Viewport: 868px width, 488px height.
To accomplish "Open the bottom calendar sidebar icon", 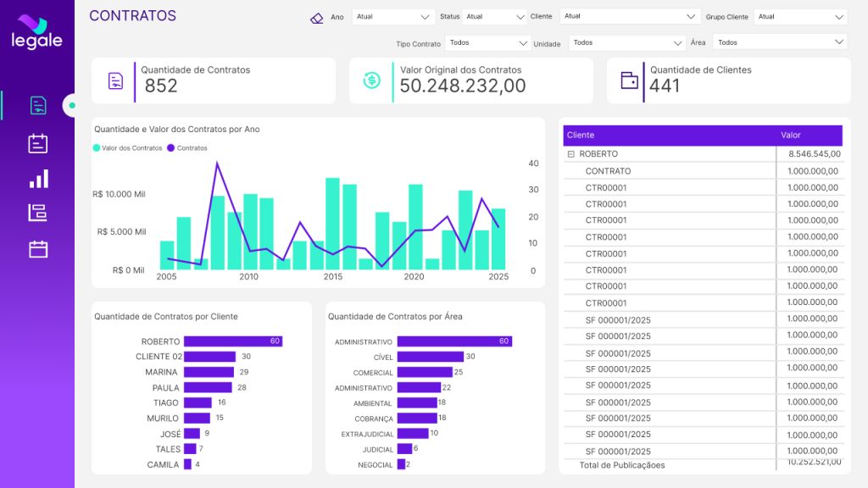I will tap(38, 249).
